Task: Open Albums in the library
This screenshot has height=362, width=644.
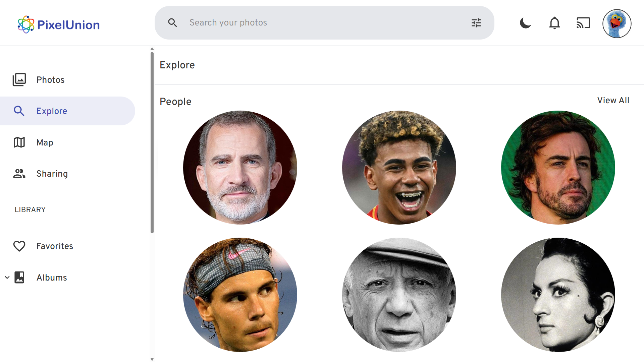Action: tap(52, 278)
